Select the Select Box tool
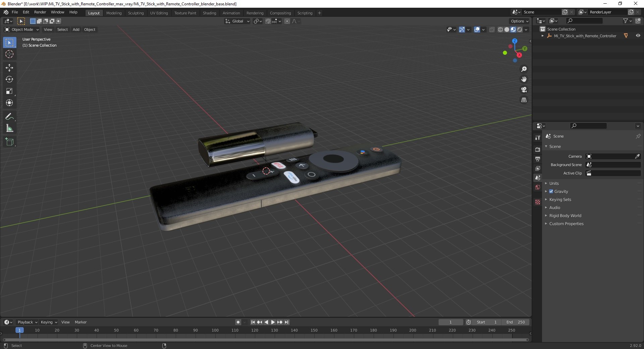644x349 pixels. click(x=9, y=43)
